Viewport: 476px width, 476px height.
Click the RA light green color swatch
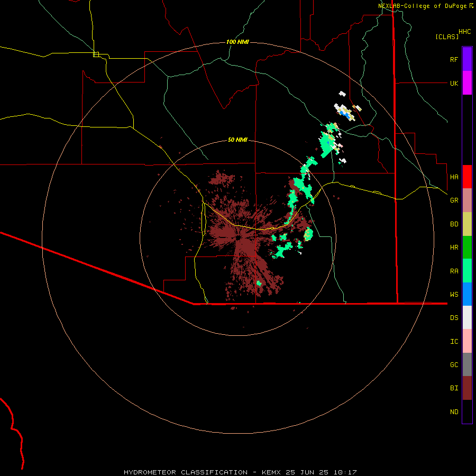(x=467, y=271)
